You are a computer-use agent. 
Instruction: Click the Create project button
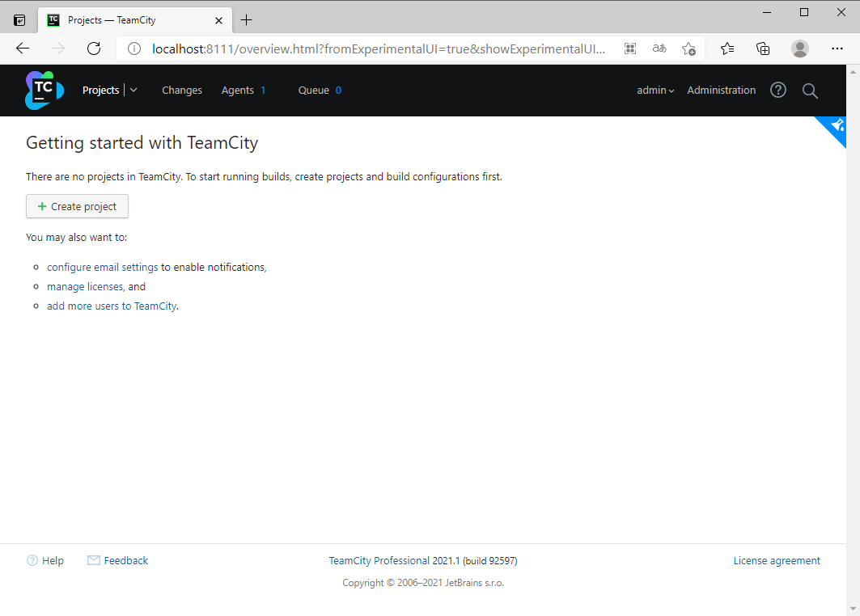pos(78,206)
